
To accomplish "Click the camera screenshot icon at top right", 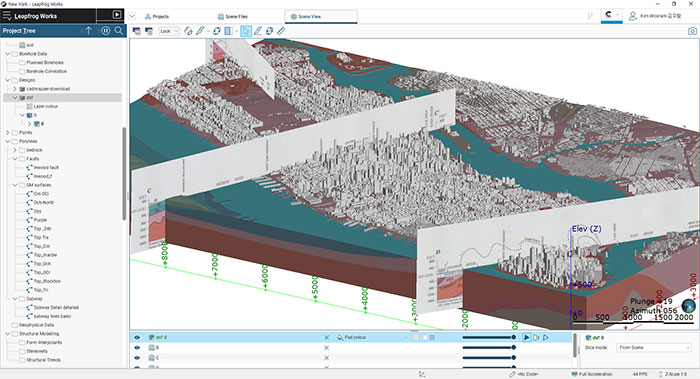I will 692,31.
